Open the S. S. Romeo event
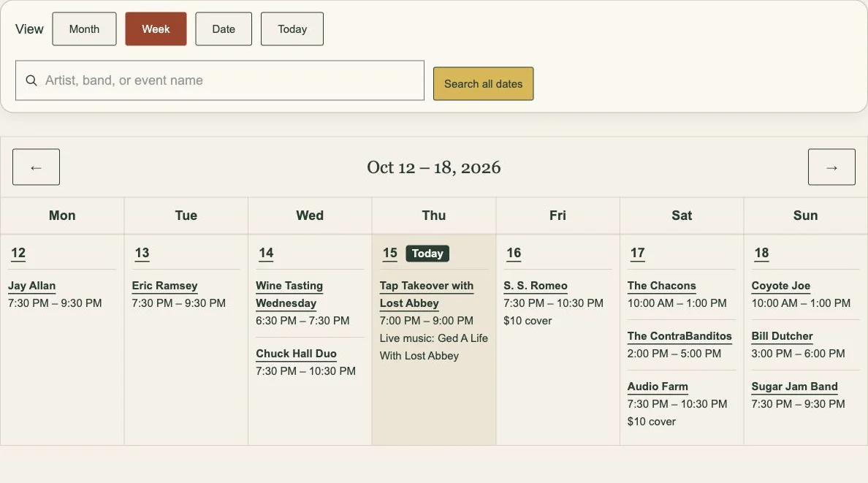Screen dimensions: 868x483 pyautogui.click(x=536, y=286)
